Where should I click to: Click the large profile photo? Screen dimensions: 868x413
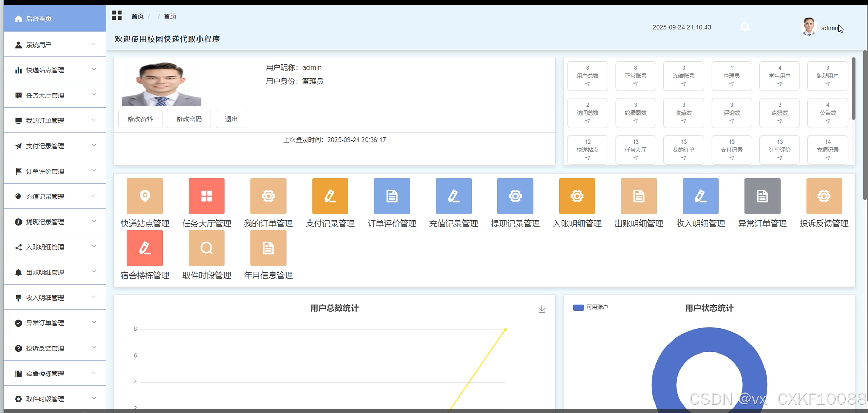tap(161, 84)
